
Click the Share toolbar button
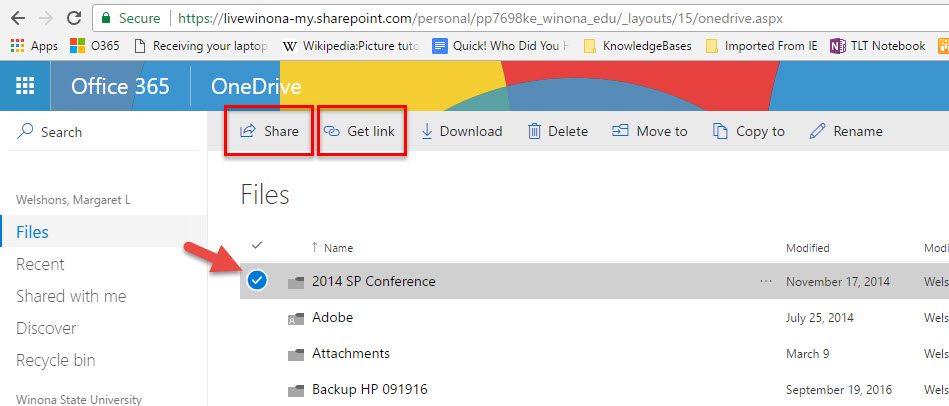[269, 131]
